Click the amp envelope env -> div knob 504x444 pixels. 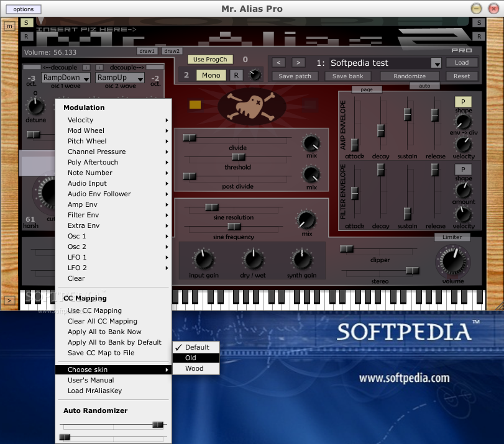(463, 122)
